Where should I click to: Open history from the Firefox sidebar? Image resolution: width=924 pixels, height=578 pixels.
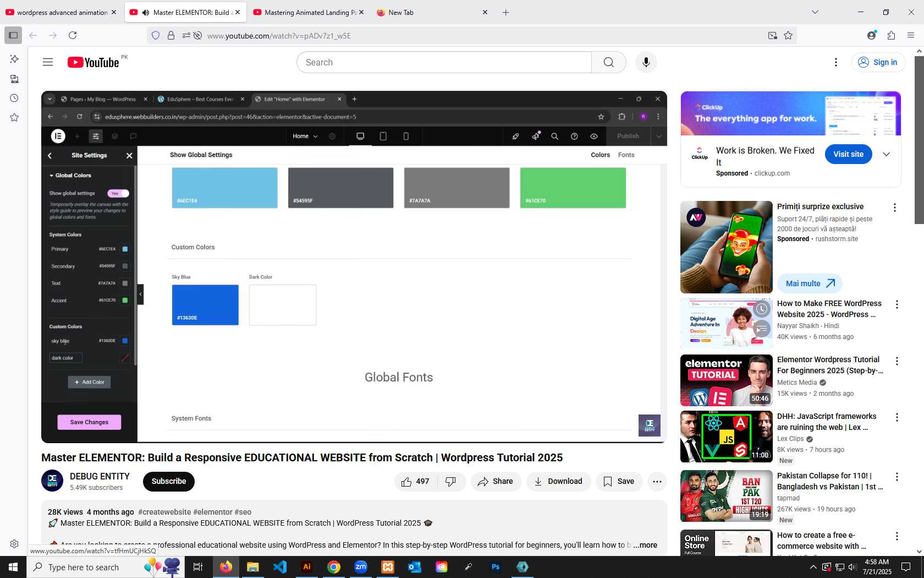[14, 98]
